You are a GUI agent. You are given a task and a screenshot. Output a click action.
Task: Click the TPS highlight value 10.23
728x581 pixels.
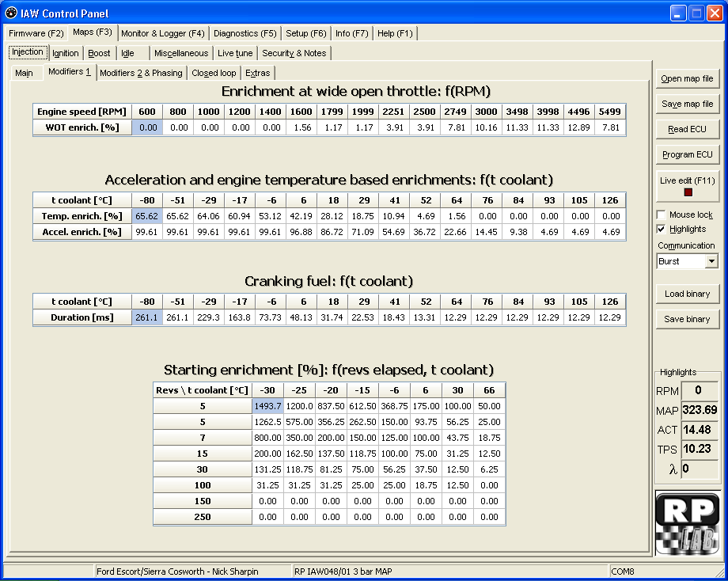[699, 449]
